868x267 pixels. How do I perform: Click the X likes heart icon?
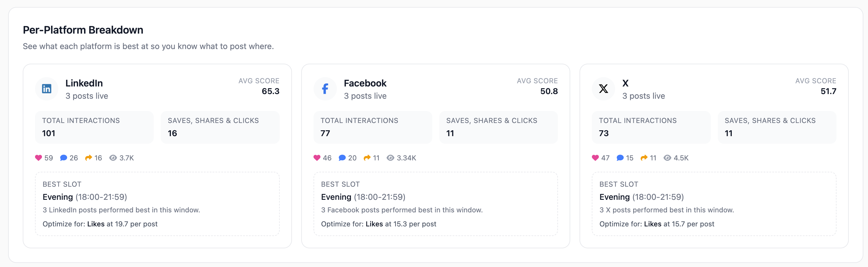point(595,158)
